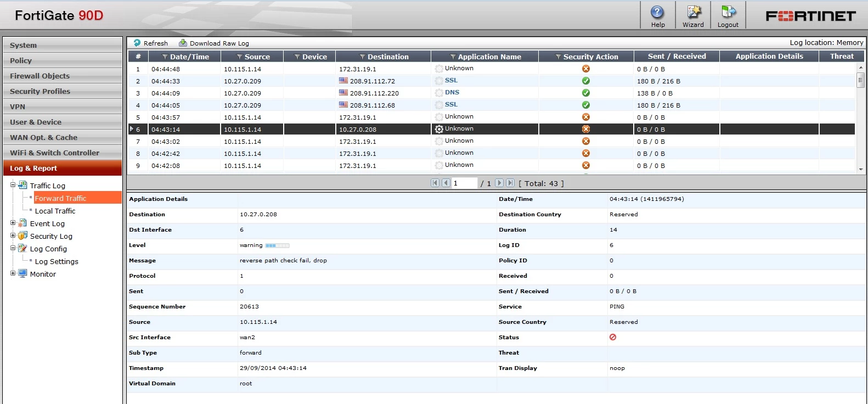Click Security Action filter icon
Screen dimensions: 868x404
coord(558,57)
